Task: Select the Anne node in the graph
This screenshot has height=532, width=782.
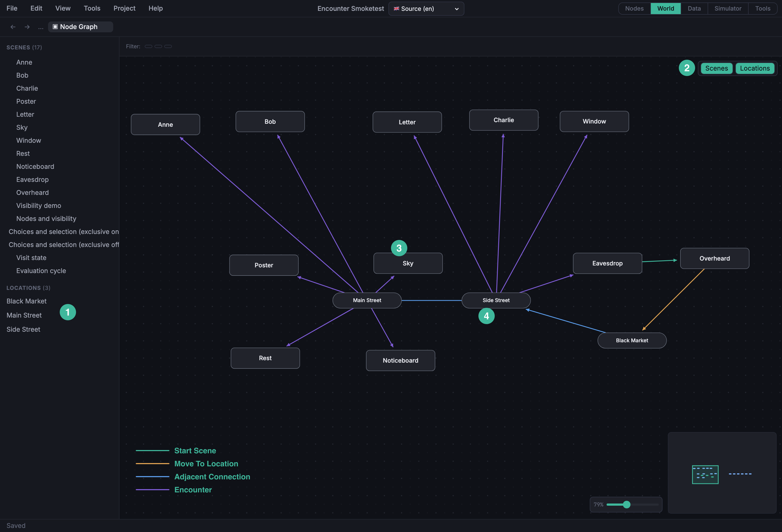Action: [x=165, y=124]
